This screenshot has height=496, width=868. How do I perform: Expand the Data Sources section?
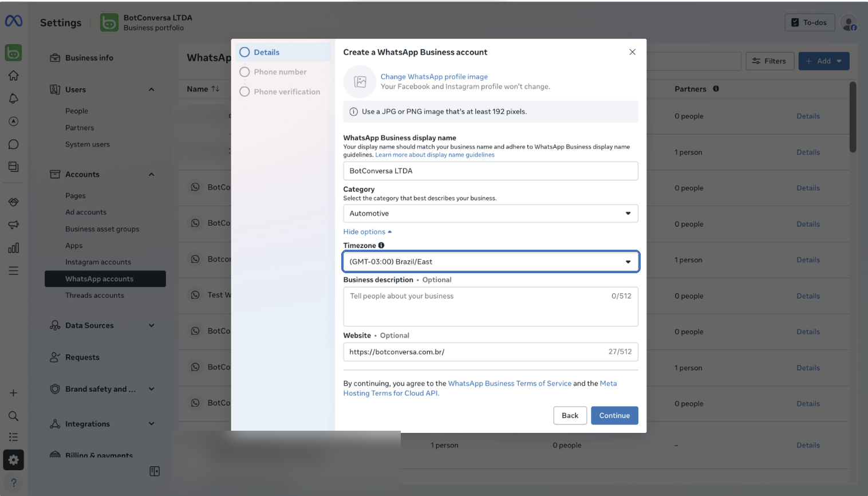pos(152,325)
